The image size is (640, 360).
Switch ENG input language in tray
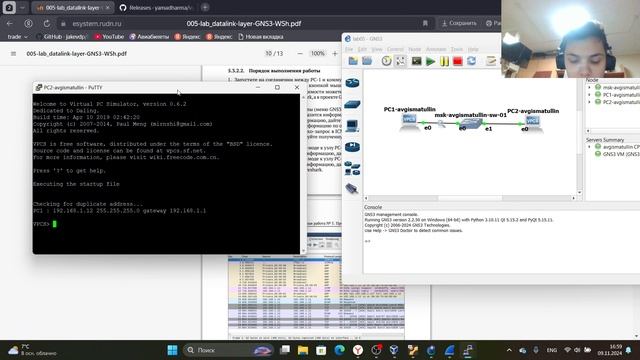[x=551, y=350]
